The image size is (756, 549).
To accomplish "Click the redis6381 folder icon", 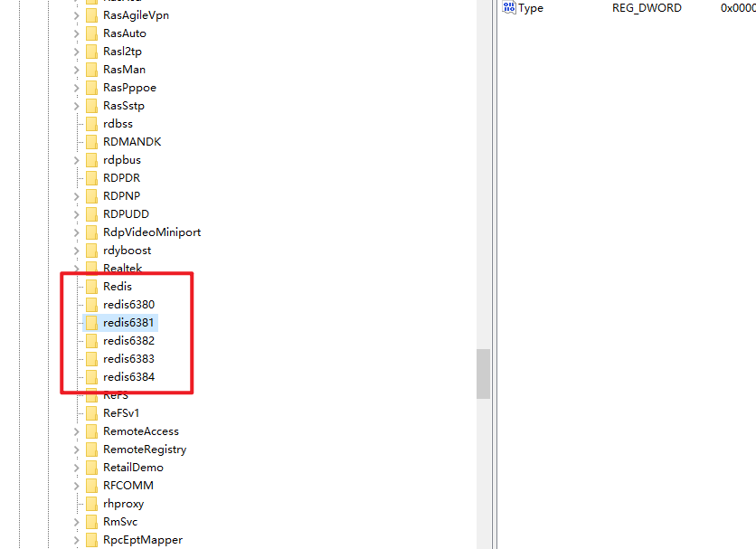I will point(91,323).
